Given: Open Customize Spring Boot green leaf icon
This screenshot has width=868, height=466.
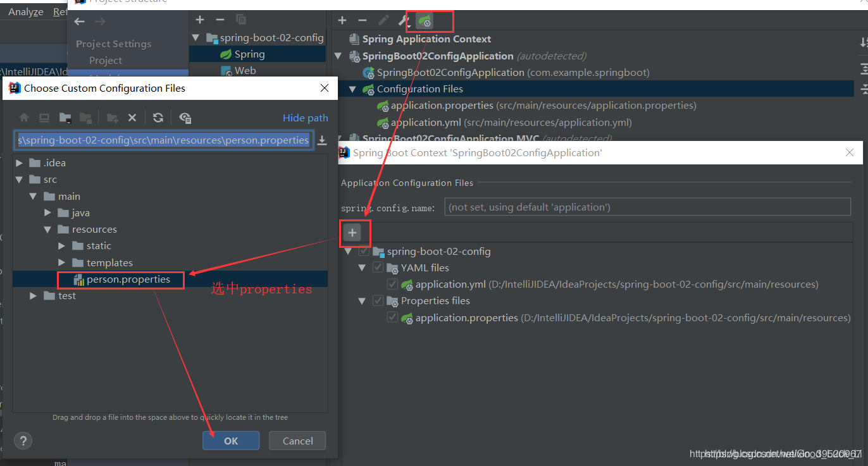Looking at the screenshot, I should click(x=425, y=21).
